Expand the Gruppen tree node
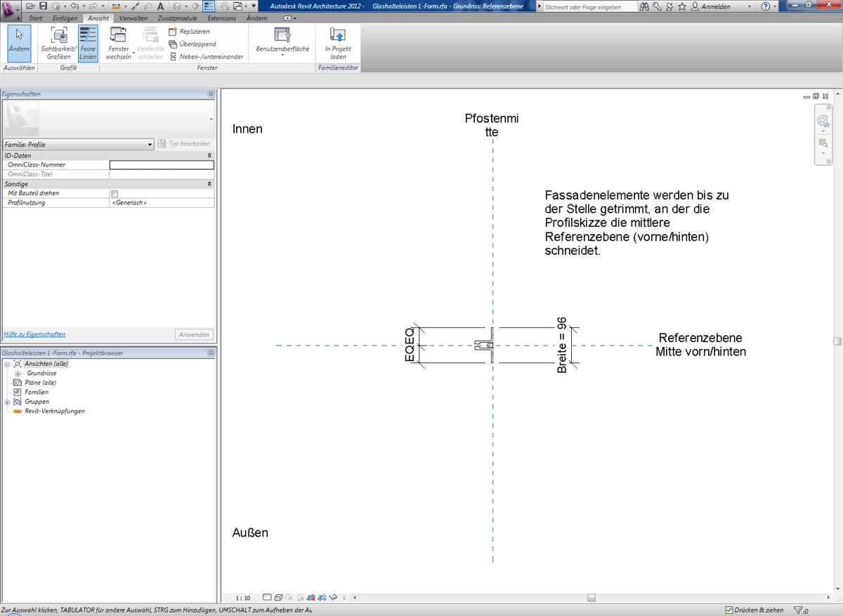843x616 pixels. pos(7,402)
